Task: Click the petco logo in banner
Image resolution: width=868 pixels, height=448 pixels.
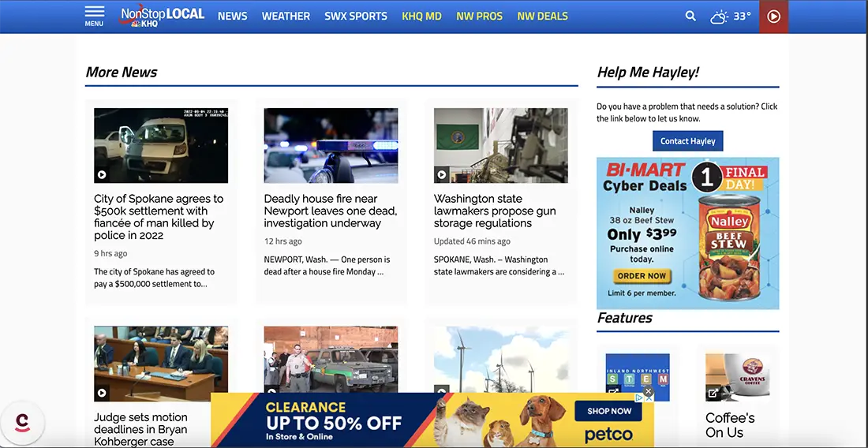Action: pos(608,435)
